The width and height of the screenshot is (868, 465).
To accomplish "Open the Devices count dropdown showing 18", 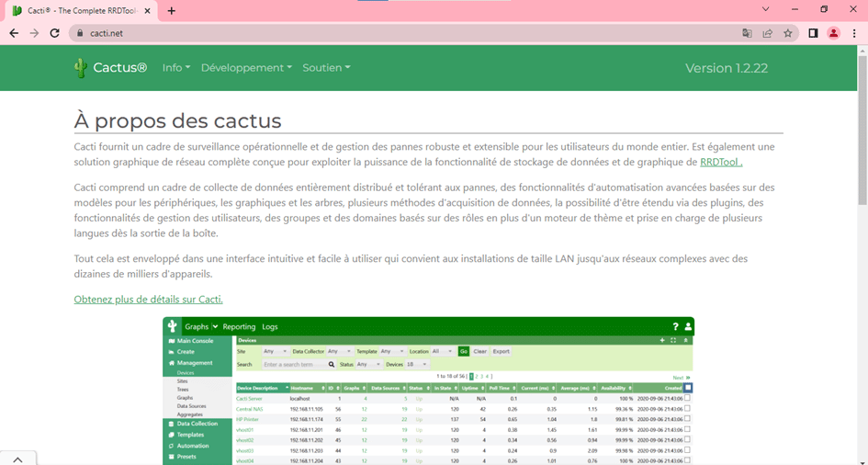I will pyautogui.click(x=417, y=364).
